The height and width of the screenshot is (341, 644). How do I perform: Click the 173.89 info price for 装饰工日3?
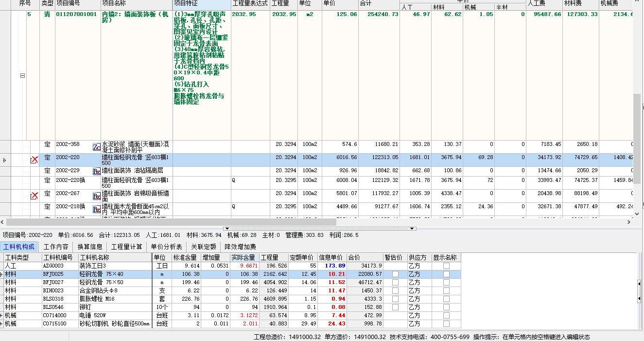(x=332, y=266)
